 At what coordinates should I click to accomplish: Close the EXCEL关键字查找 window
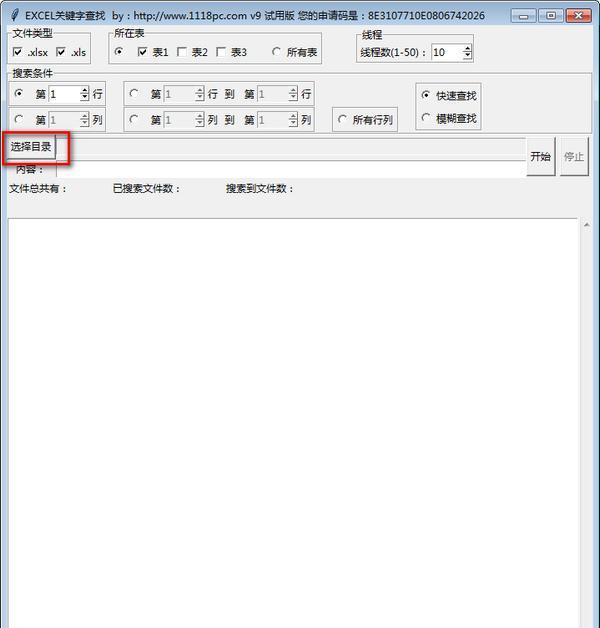(578, 16)
